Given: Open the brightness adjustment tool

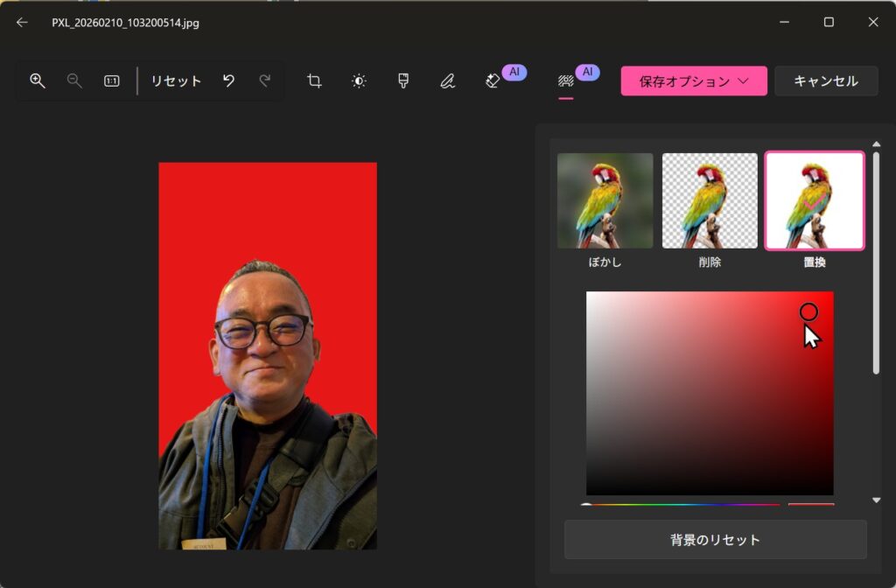Looking at the screenshot, I should pos(359,80).
